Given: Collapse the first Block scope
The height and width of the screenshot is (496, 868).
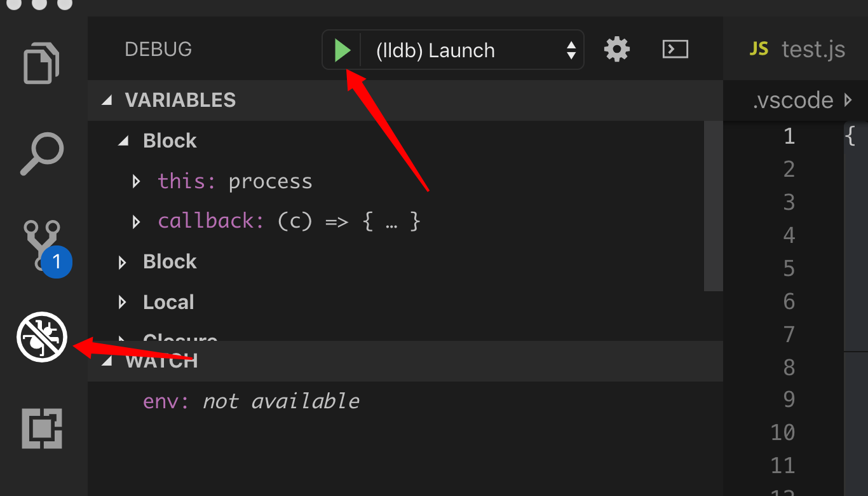Looking at the screenshot, I should click(x=123, y=141).
